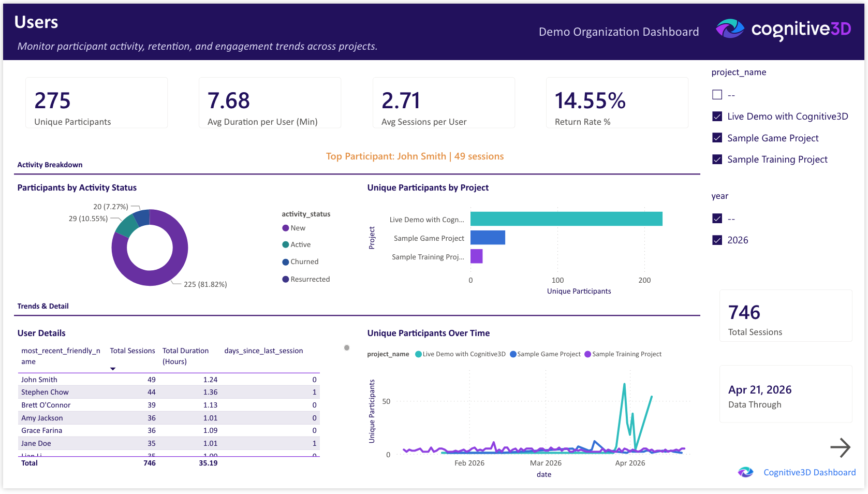Click the gray drill-through dot near User Details
This screenshot has height=494, width=868.
click(346, 347)
